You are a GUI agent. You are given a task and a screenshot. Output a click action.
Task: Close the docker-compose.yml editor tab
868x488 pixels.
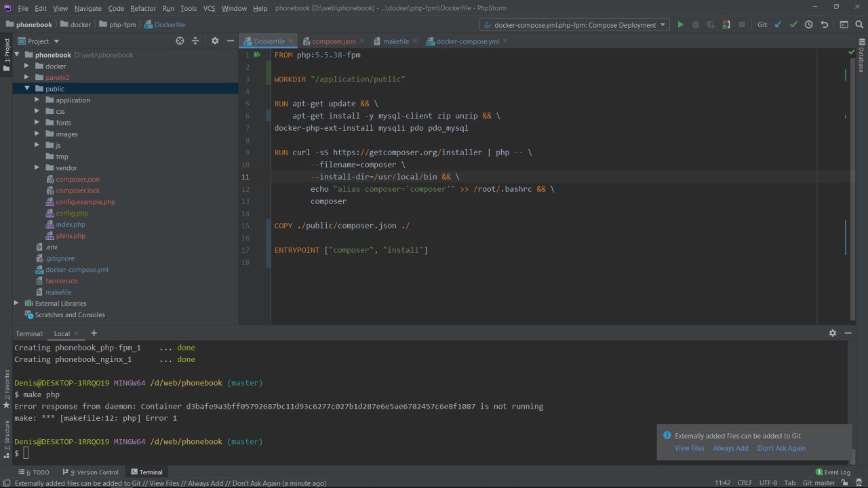tap(506, 41)
